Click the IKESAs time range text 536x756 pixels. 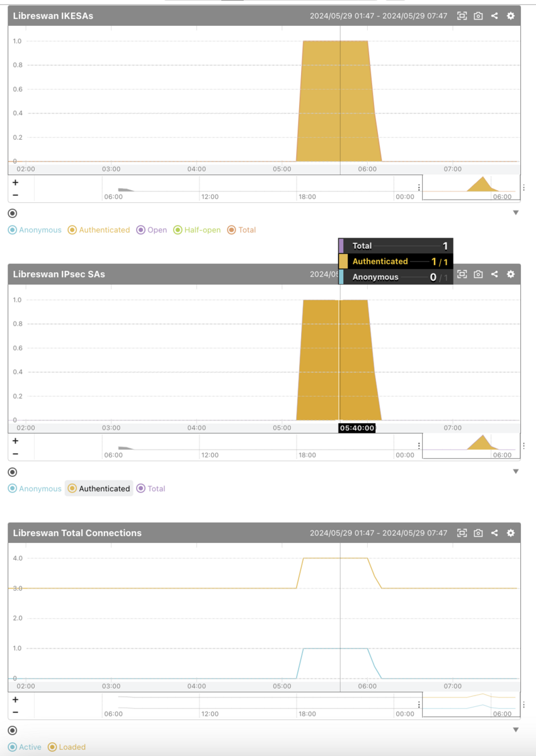click(x=379, y=16)
